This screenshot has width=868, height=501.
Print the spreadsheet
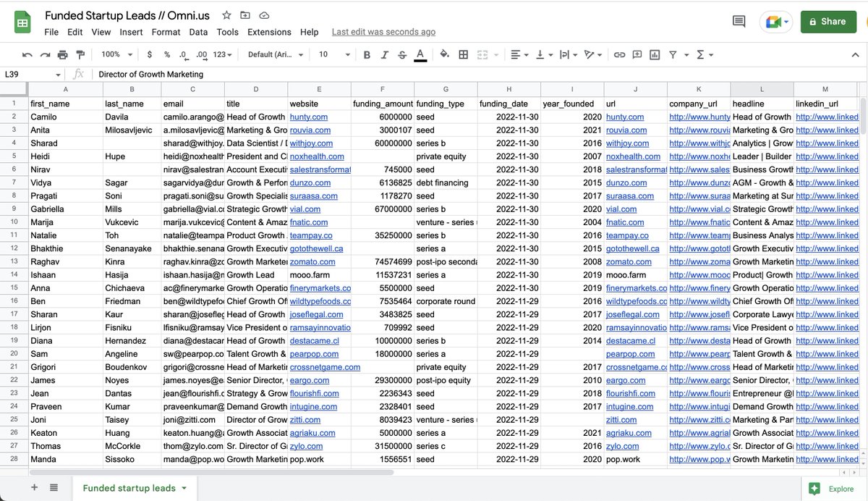[62, 54]
